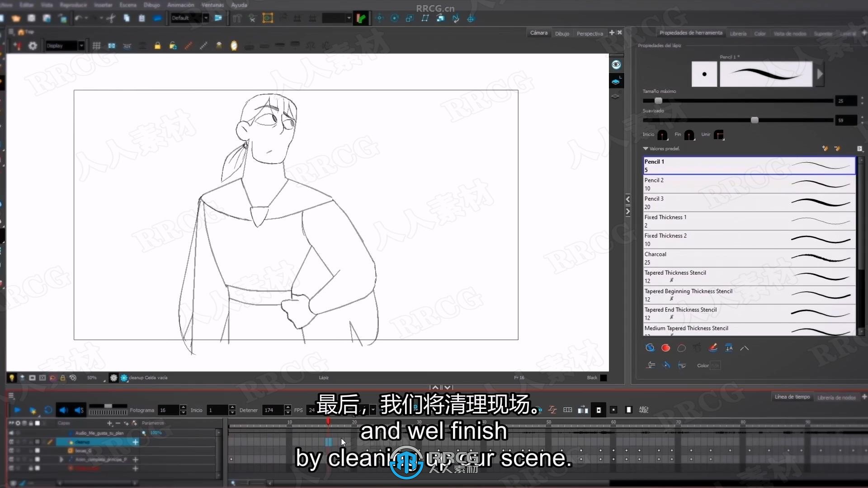This screenshot has width=868, height=488.
Task: Click the left-pointing panel collapse arrow
Action: pos(627,199)
